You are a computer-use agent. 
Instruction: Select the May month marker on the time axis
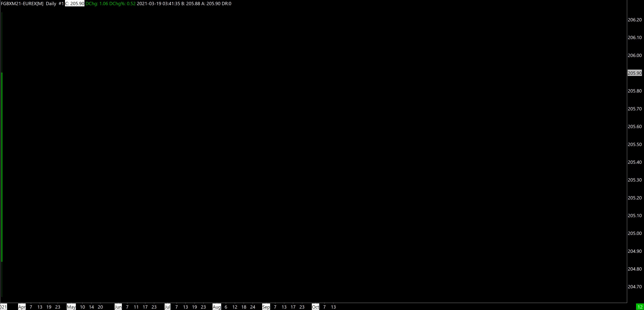pyautogui.click(x=71, y=307)
